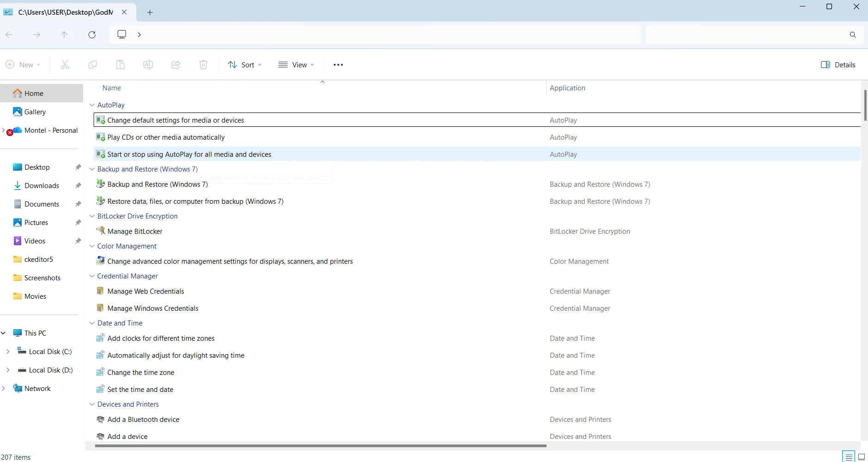Click icon beside Change the time zone
This screenshot has height=462, width=868.
point(100,372)
